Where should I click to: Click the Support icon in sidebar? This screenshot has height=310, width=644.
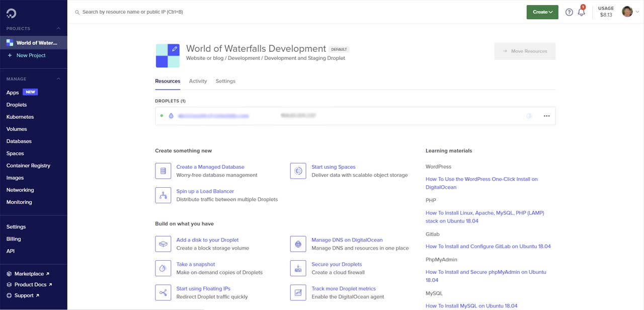click(9, 295)
